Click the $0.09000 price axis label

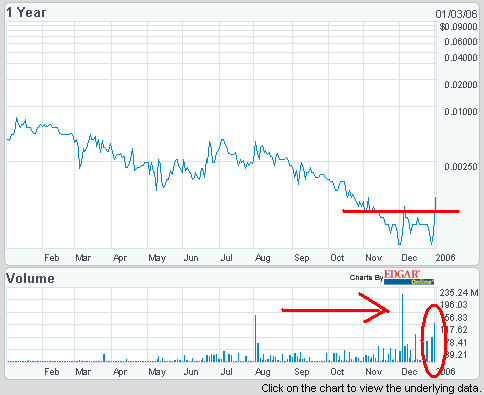pos(458,27)
